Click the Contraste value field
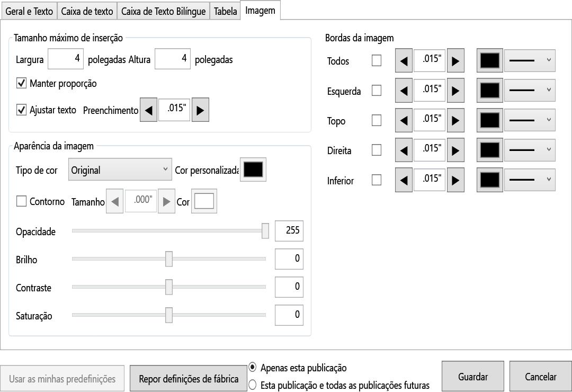 (x=289, y=287)
